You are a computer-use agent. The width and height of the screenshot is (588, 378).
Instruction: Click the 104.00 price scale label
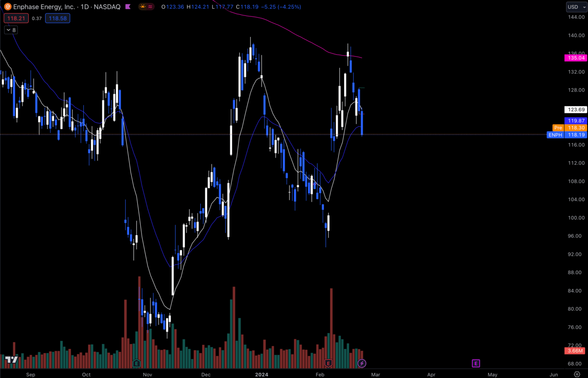click(576, 199)
